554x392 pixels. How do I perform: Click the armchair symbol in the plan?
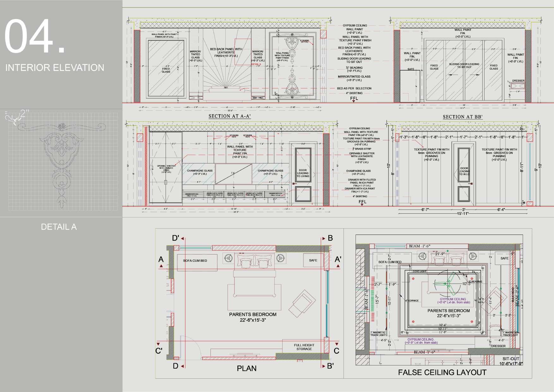click(x=302, y=303)
